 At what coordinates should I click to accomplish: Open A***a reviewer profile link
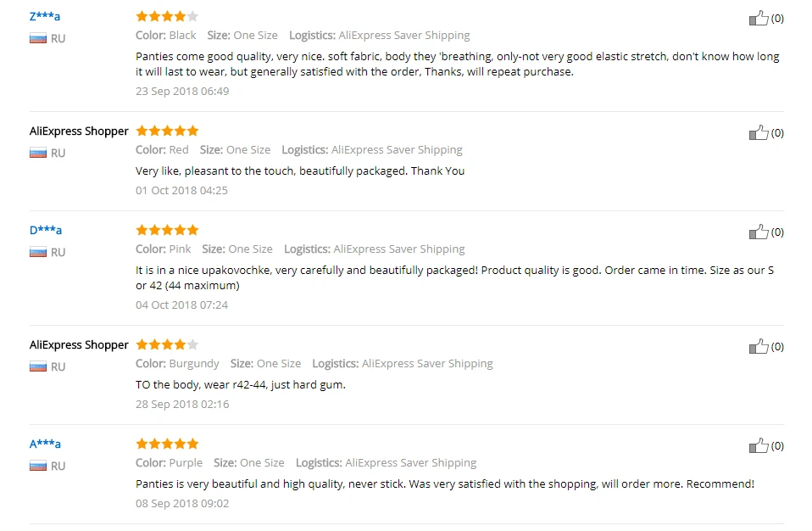45,444
